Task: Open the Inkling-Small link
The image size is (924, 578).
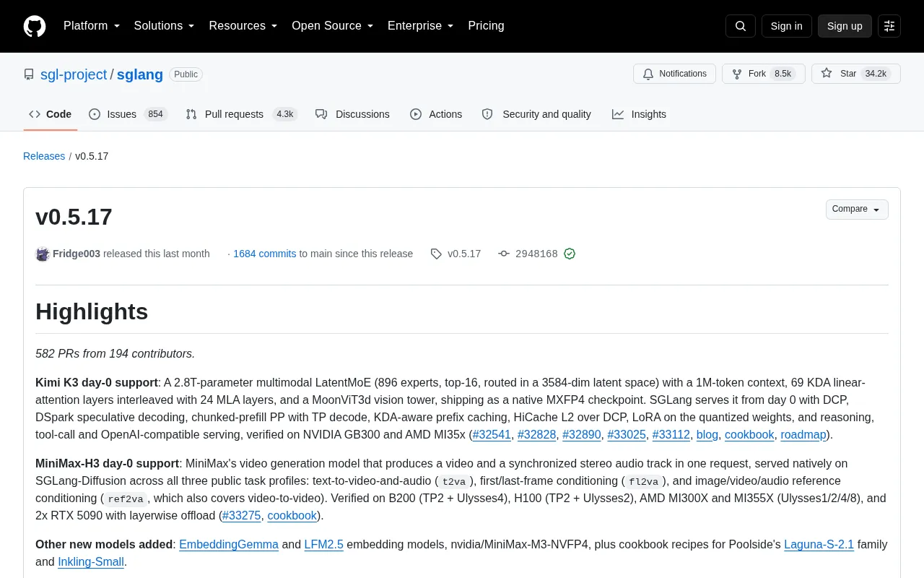Action: (91, 561)
